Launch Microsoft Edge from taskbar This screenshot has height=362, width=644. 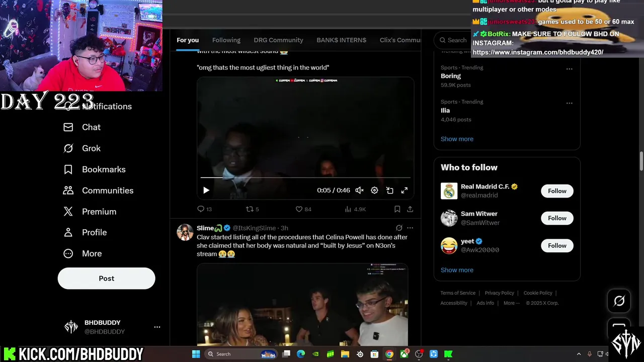coord(301,354)
